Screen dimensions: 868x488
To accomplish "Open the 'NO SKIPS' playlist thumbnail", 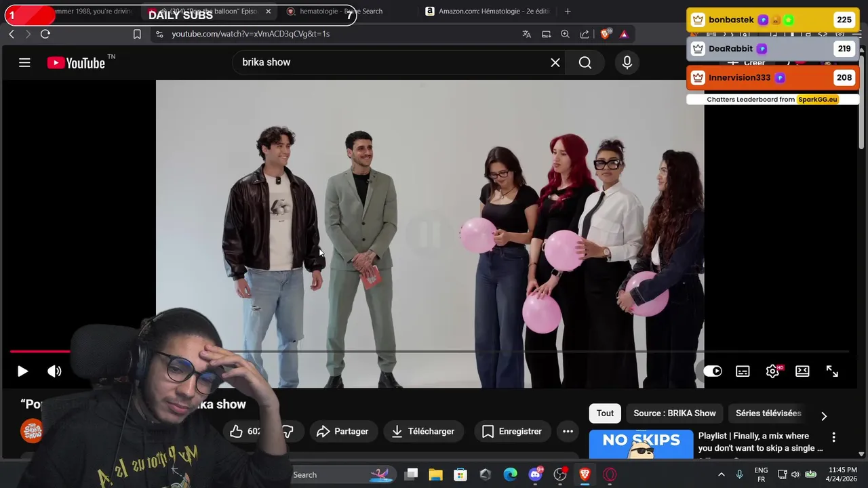I will [x=641, y=444].
